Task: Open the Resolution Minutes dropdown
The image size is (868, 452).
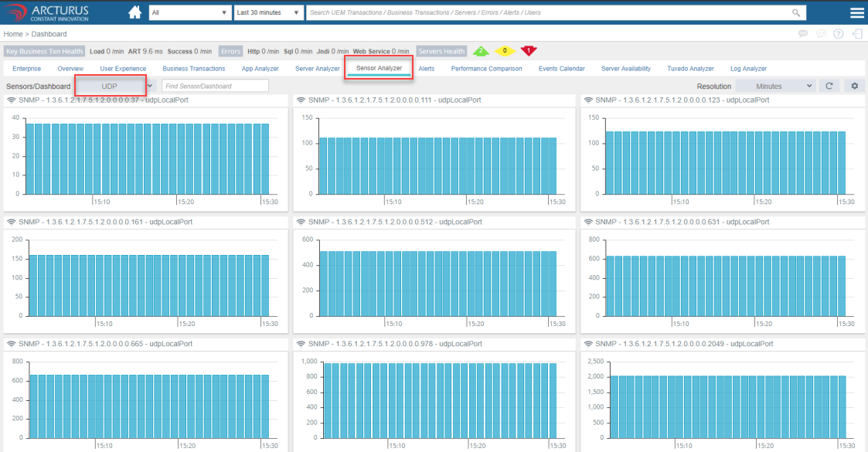Action: (x=775, y=86)
